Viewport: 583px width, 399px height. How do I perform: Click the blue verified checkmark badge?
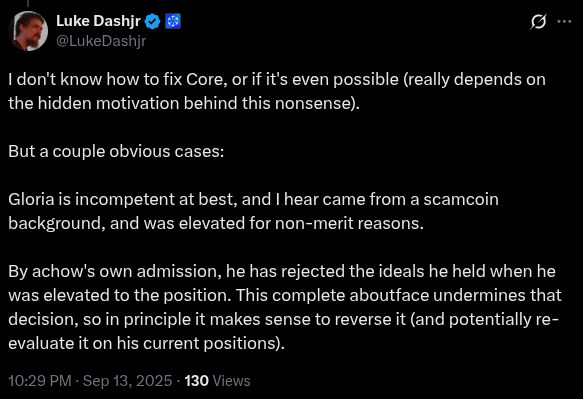tap(152, 21)
